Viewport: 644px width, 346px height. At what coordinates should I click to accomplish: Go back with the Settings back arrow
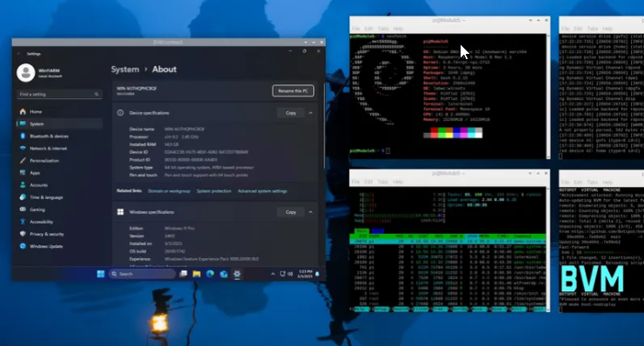pyautogui.click(x=19, y=53)
